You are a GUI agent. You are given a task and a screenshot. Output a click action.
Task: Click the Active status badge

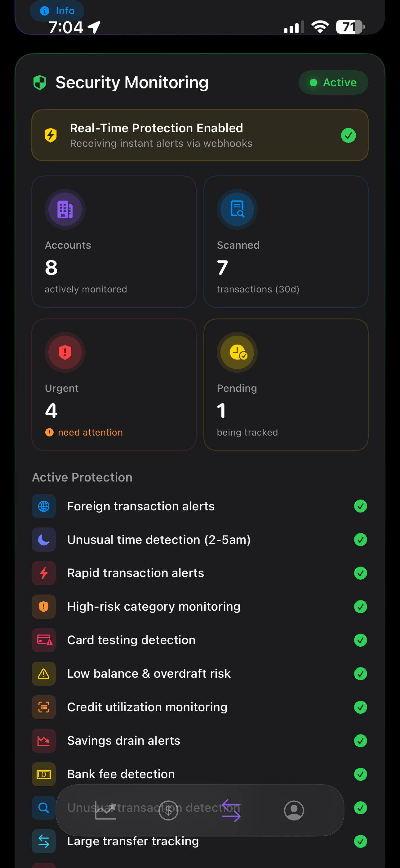point(333,82)
